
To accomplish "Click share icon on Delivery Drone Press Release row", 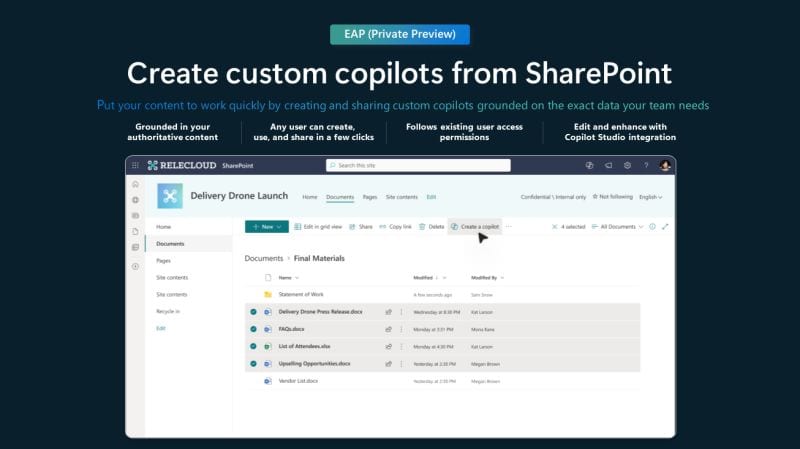I will (x=388, y=312).
